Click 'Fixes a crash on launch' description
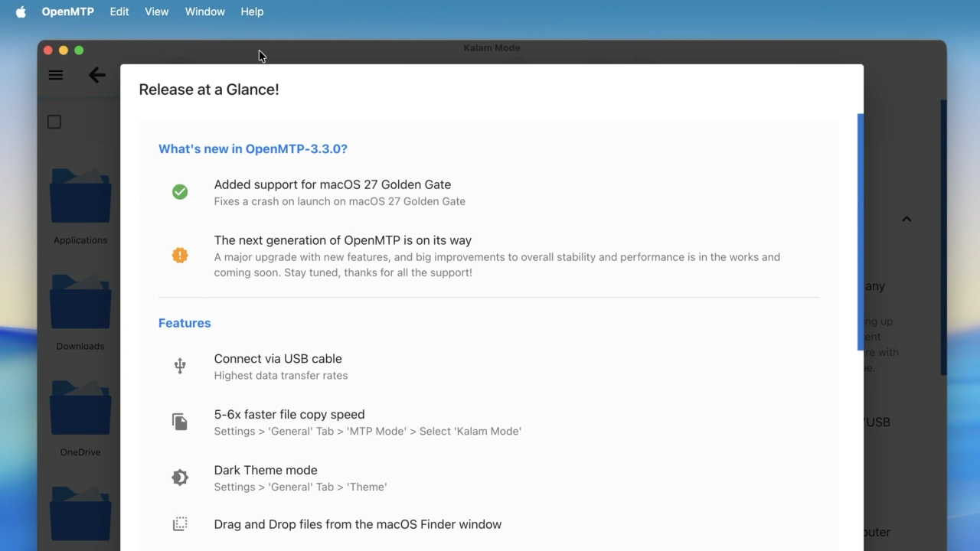980x551 pixels. (340, 201)
